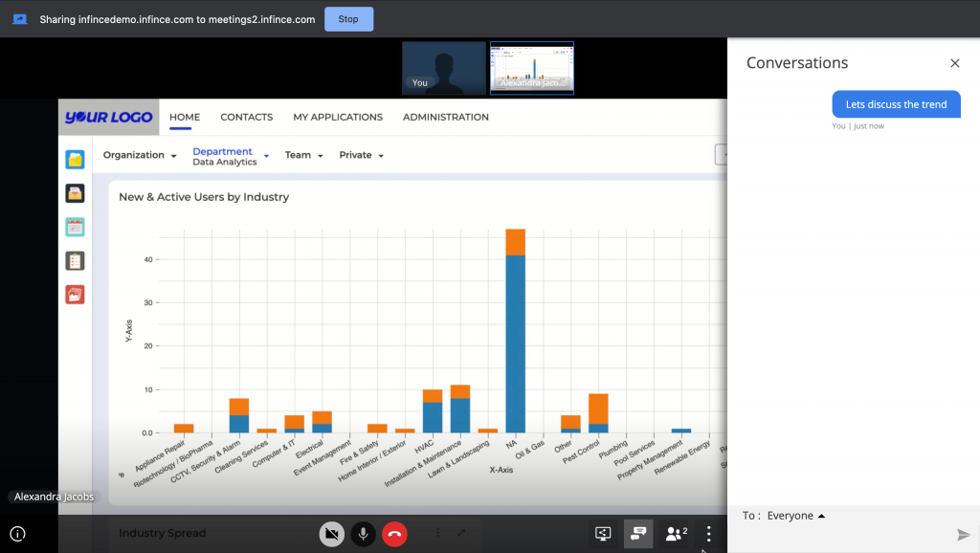Viewport: 980px width, 553px height.
Task: Click the HVAC bar in the chart
Action: click(x=433, y=411)
